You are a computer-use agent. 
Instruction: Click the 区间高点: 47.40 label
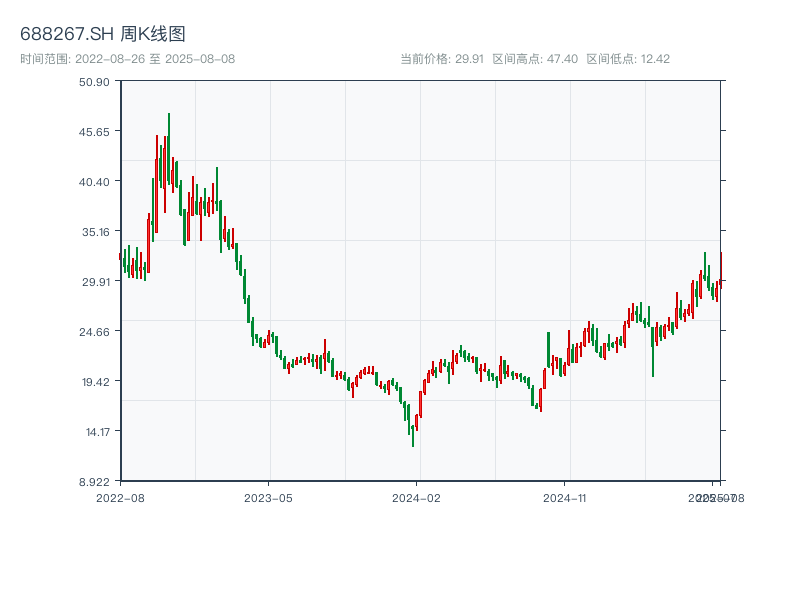click(x=535, y=59)
